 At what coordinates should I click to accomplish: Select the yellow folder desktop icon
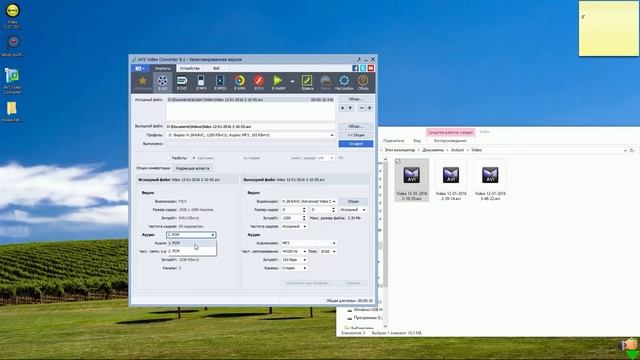coord(12,112)
